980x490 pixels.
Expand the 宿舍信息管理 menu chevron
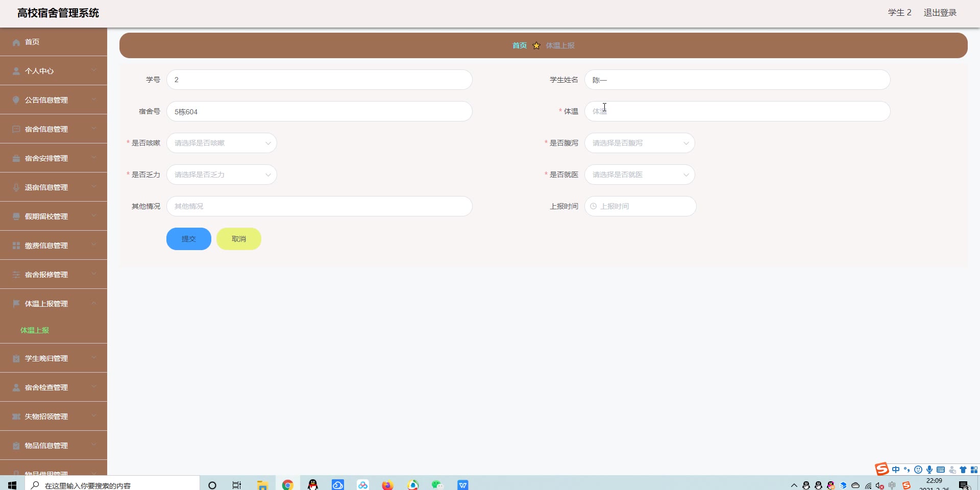(x=94, y=129)
